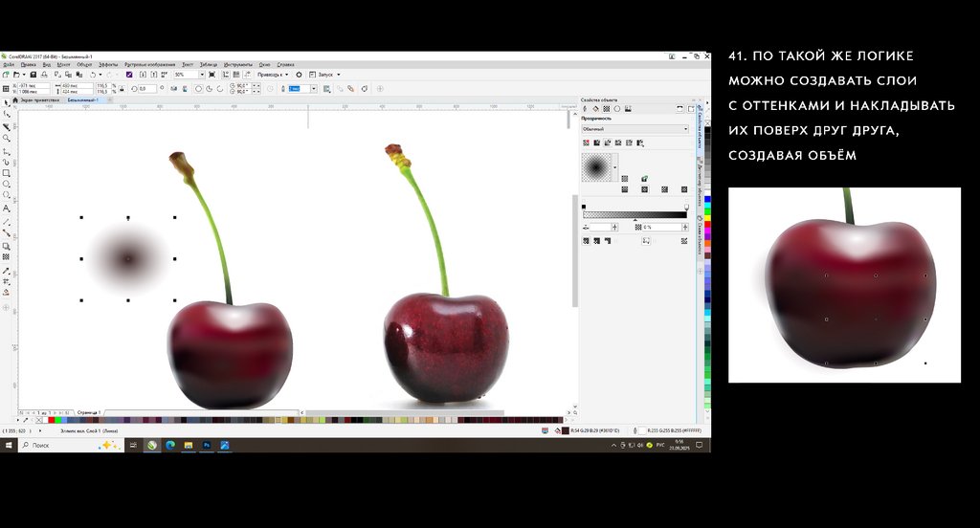Click the black node on transparency gradient
The height and width of the screenshot is (528, 980).
tap(584, 207)
